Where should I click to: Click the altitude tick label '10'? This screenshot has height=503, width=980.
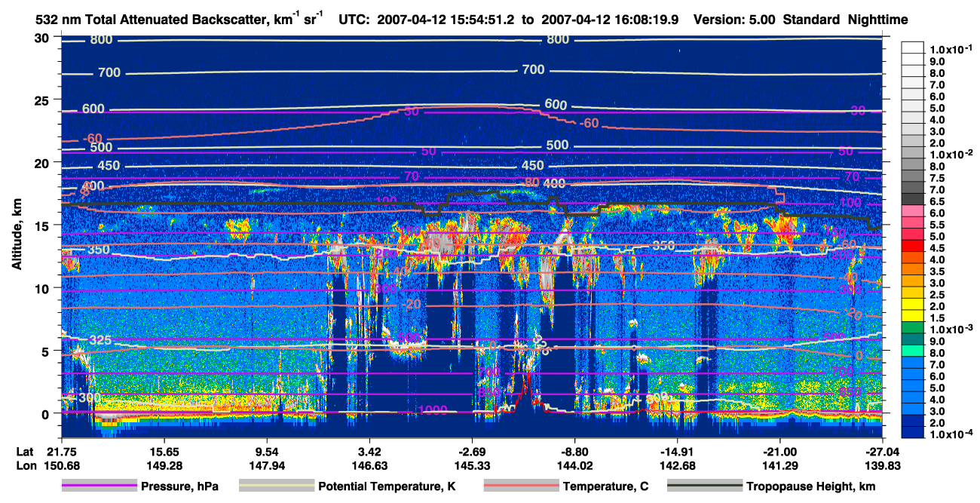[x=43, y=288]
